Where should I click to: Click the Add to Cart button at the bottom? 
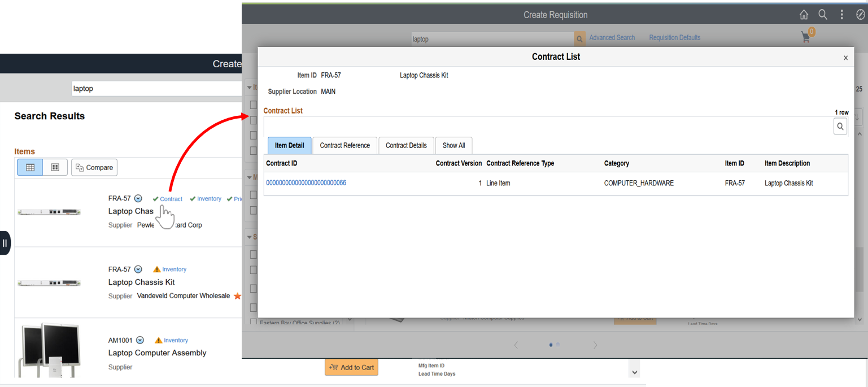click(351, 367)
